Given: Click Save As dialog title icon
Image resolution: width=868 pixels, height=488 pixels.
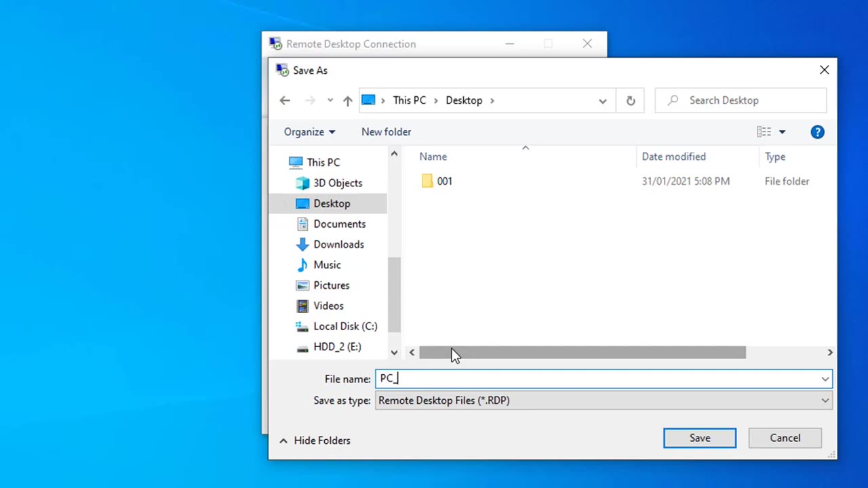Looking at the screenshot, I should click(282, 70).
